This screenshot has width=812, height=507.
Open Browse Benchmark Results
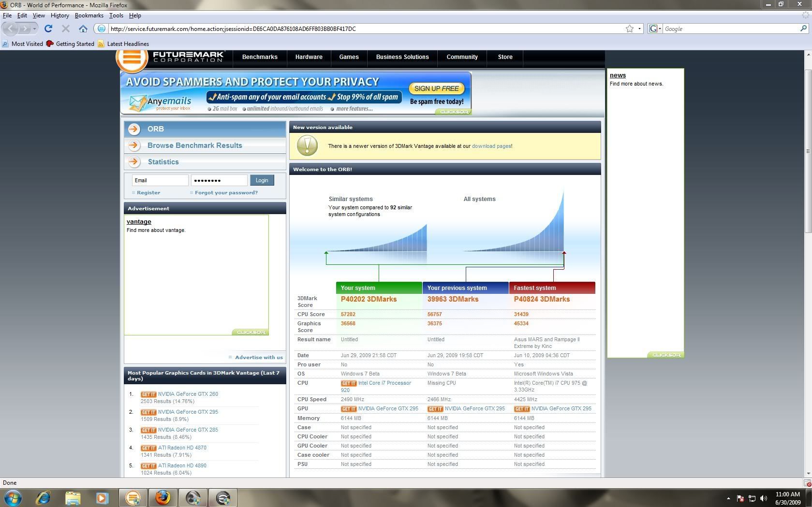tap(194, 145)
